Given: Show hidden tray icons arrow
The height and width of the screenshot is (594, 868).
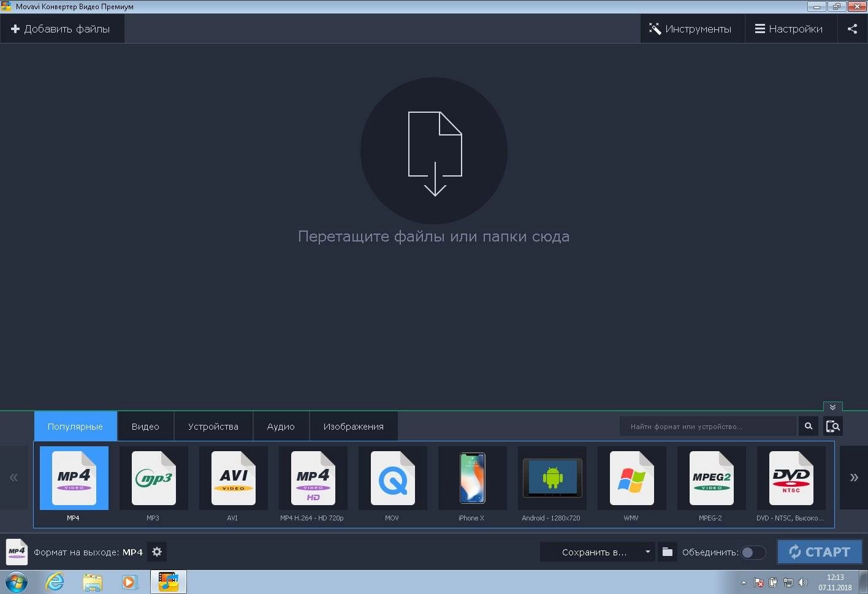Looking at the screenshot, I should point(744,582).
